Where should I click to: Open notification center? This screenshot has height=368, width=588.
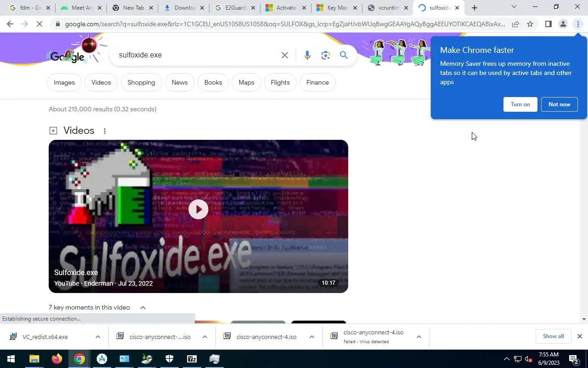[573, 359]
